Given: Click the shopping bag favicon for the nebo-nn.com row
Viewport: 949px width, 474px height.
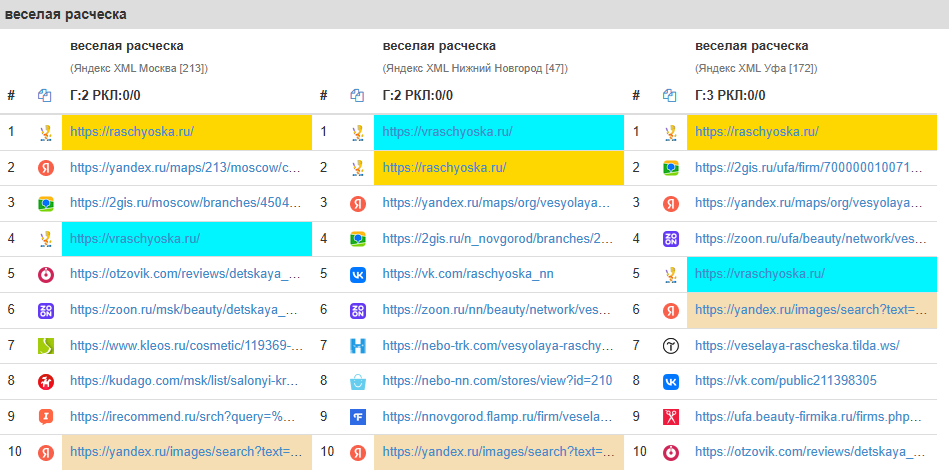Looking at the screenshot, I should [x=358, y=381].
